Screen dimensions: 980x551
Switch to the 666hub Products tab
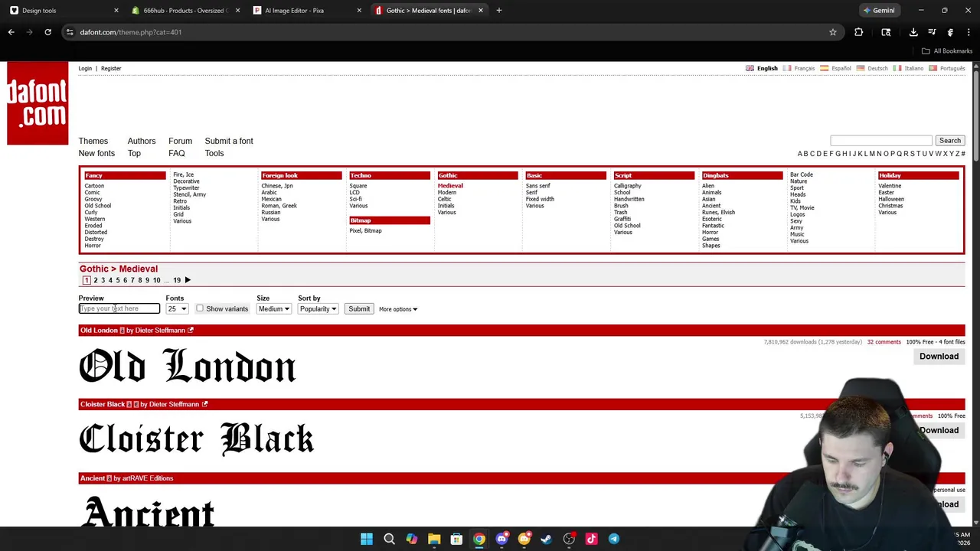coord(184,10)
